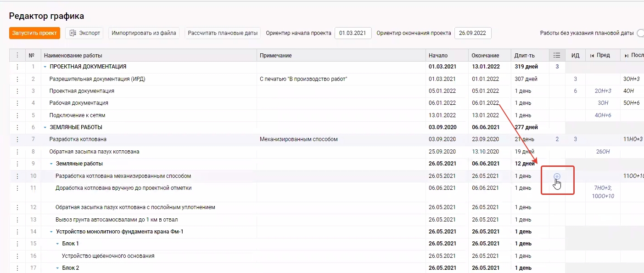Open three-dot menu for Подключение к сетям
Viewport: 644px width, 273px height.
17,115
